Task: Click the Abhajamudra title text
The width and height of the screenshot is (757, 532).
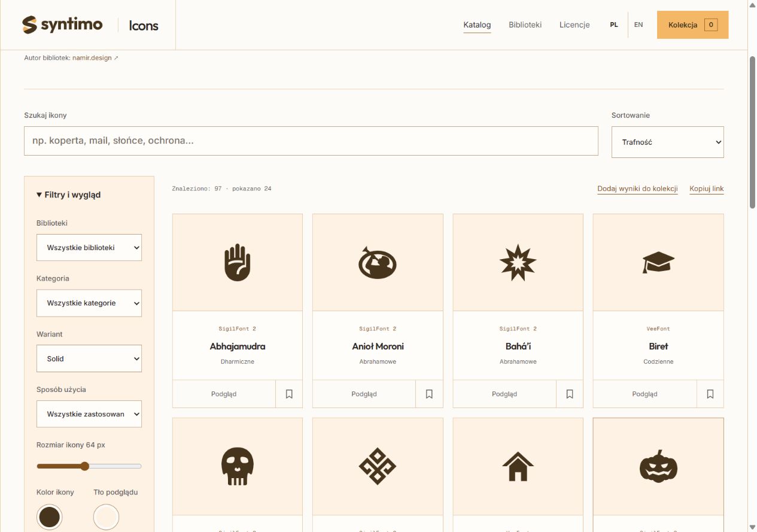Action: 238,346
